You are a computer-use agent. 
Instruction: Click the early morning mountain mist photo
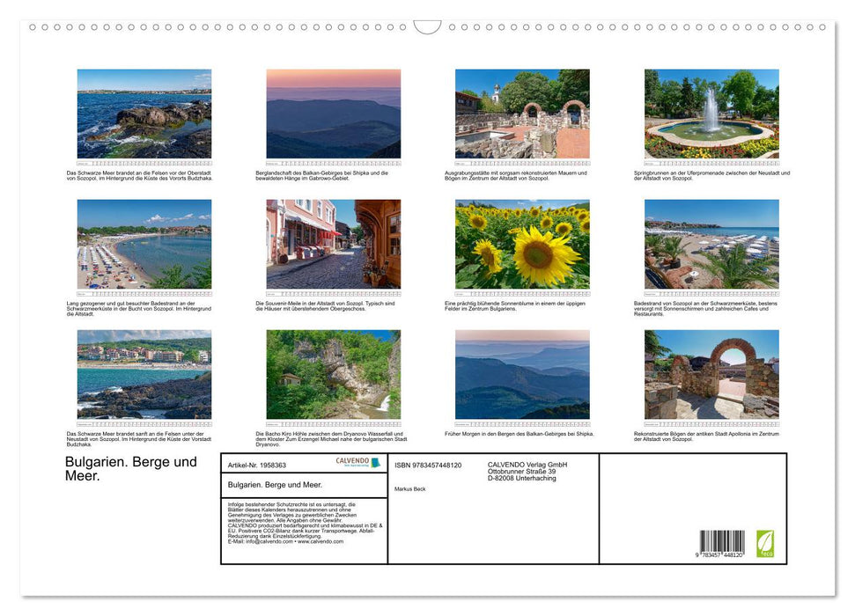click(x=521, y=373)
